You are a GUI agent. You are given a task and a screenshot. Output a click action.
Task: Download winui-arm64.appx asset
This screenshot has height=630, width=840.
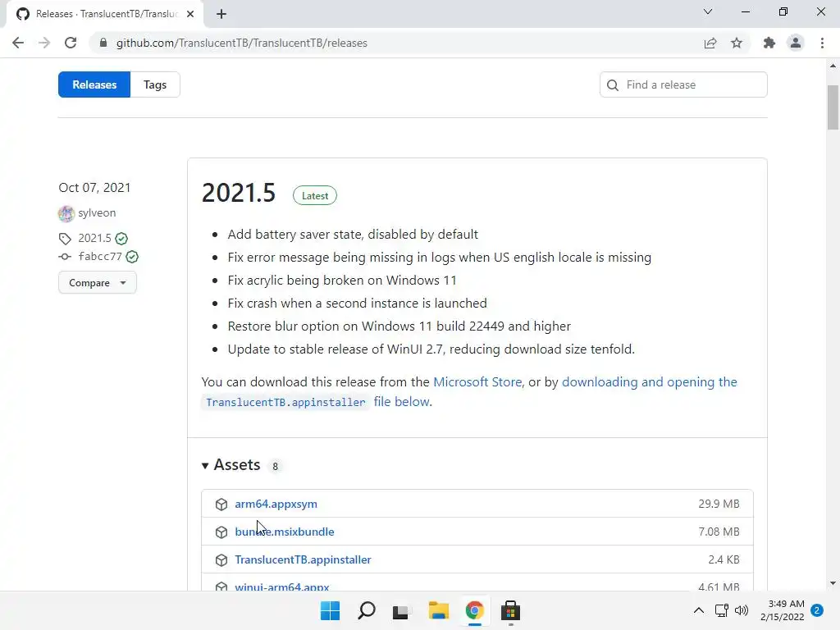[282, 587]
